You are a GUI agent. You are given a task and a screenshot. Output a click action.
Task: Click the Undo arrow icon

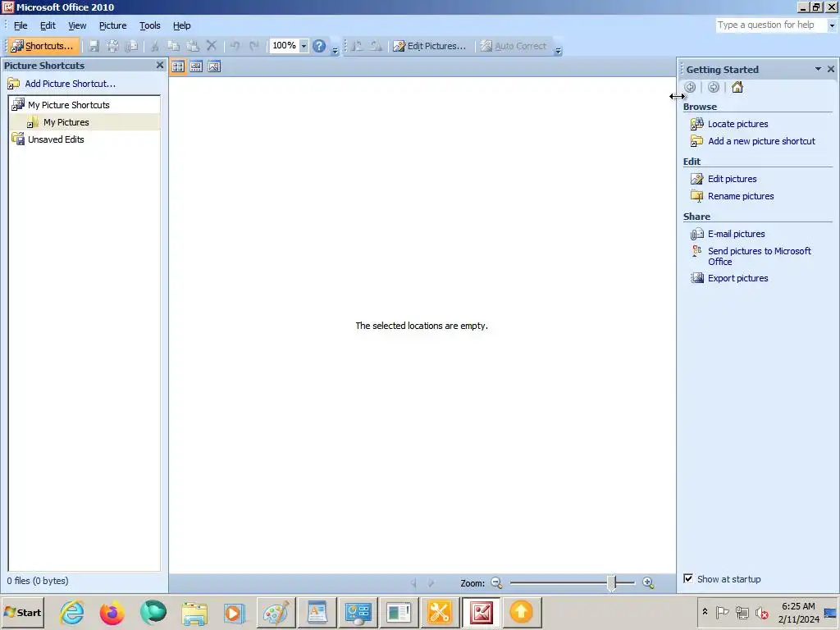pos(235,46)
